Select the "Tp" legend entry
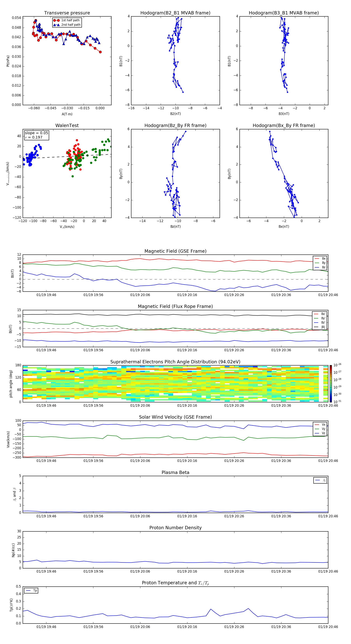 pos(31,591)
